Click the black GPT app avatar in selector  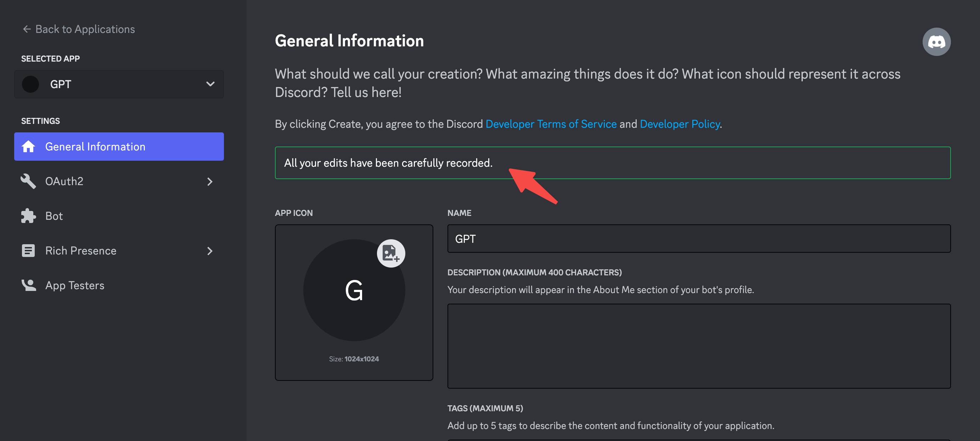point(30,84)
